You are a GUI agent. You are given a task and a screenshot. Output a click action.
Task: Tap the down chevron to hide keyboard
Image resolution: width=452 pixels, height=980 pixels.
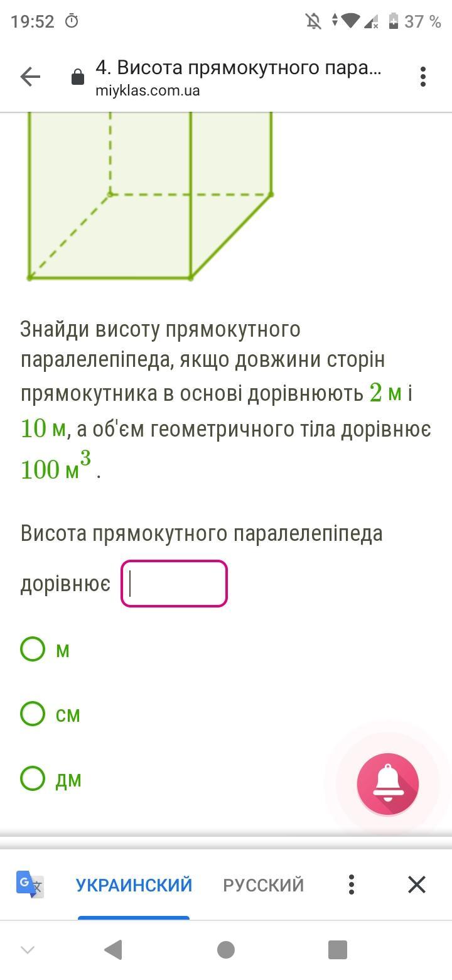coord(28,950)
